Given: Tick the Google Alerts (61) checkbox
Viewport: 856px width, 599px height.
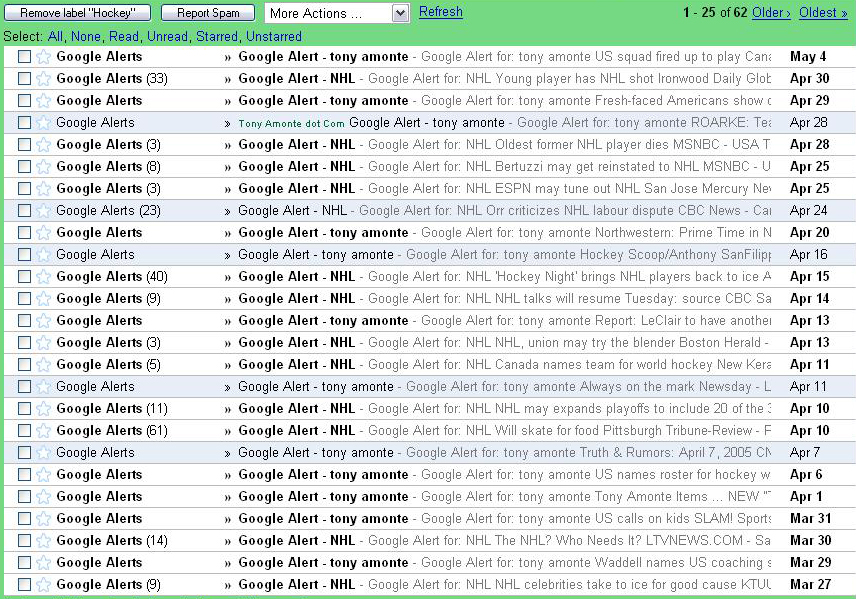Looking at the screenshot, I should pos(24,430).
